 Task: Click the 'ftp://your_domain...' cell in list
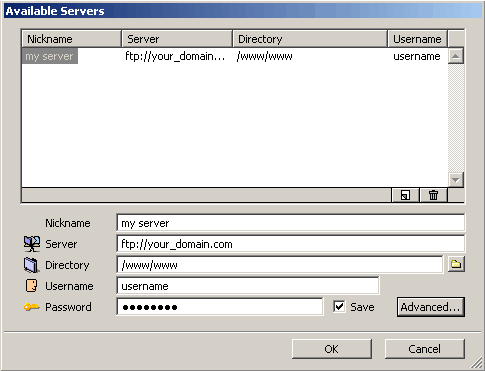pyautogui.click(x=175, y=56)
